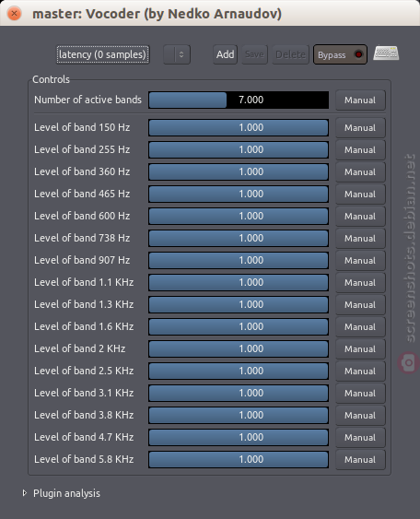The height and width of the screenshot is (519, 420).
Task: Set the Level of band 360 Hz slider
Action: pos(239,171)
